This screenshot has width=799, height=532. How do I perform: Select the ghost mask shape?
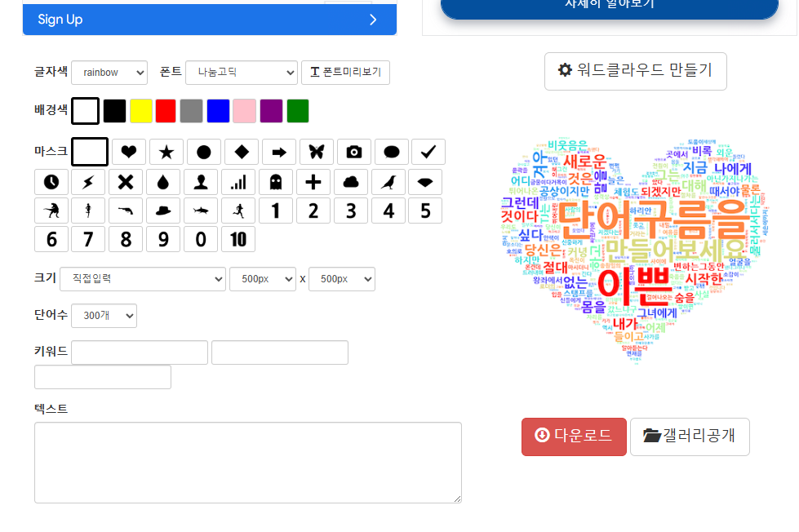click(x=275, y=181)
